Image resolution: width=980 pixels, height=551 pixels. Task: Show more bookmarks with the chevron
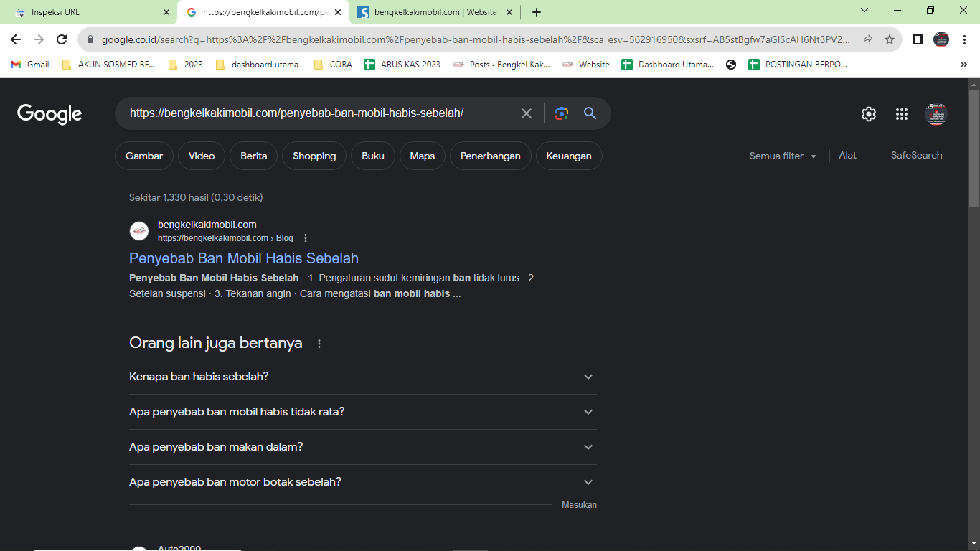click(963, 65)
